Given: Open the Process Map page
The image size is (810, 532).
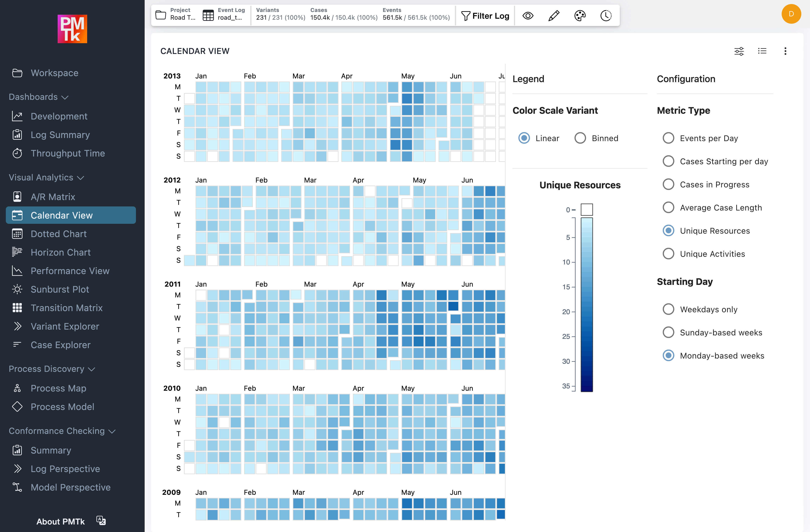Looking at the screenshot, I should 58,388.
